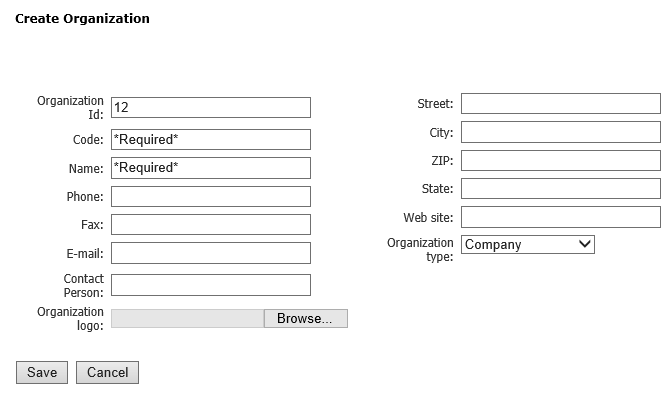Focus the E-mail input box
670x411 pixels.
point(210,254)
